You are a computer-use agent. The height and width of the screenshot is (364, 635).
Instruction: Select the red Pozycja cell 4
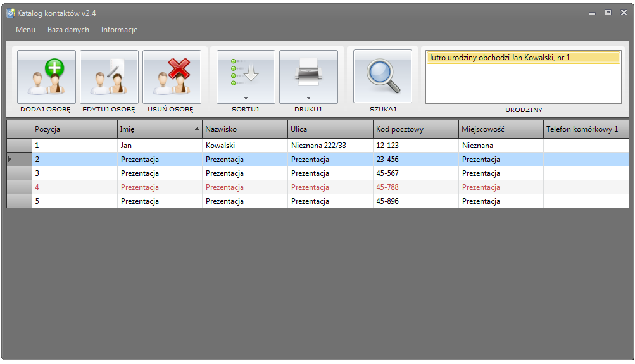(75, 187)
